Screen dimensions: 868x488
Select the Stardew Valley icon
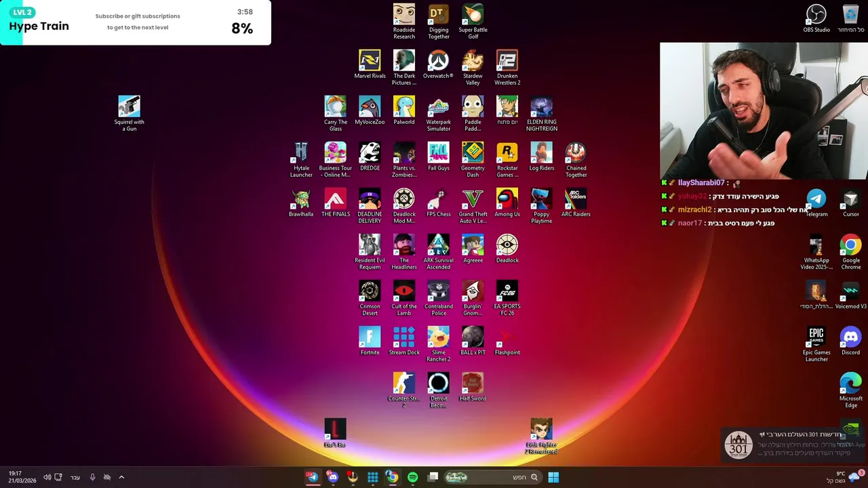pyautogui.click(x=473, y=67)
